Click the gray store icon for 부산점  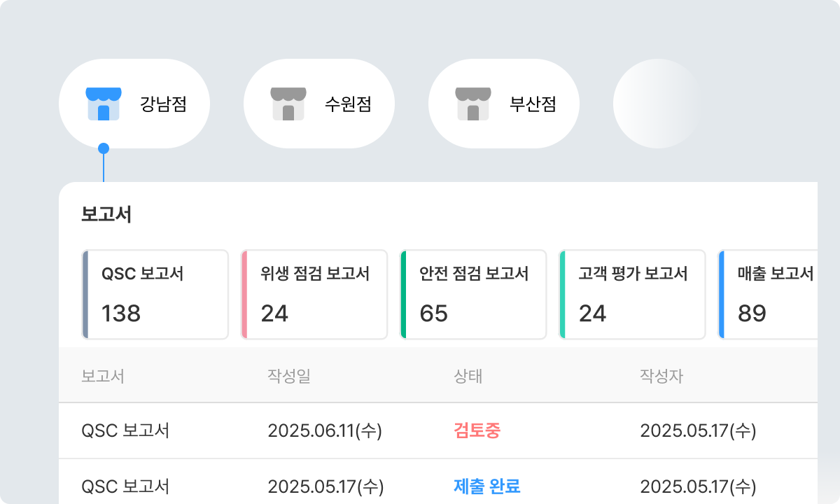[x=473, y=104]
